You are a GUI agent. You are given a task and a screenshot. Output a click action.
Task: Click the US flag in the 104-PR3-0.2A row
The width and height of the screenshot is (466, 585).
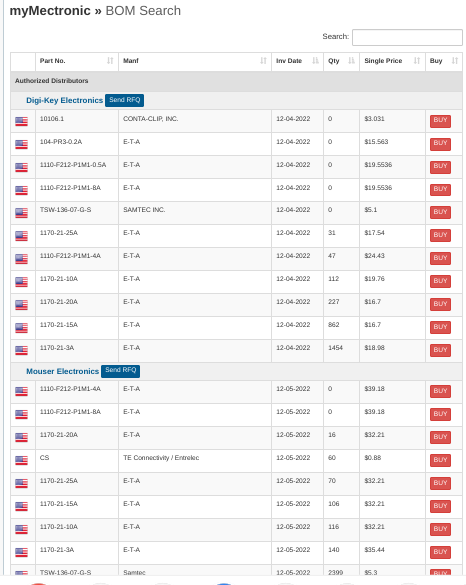pyautogui.click(x=21, y=144)
